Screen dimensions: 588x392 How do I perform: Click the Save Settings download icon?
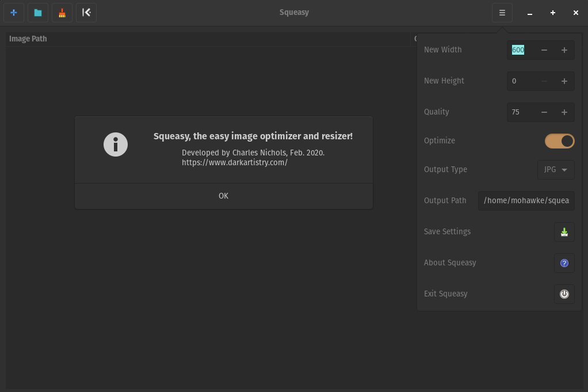click(x=564, y=231)
